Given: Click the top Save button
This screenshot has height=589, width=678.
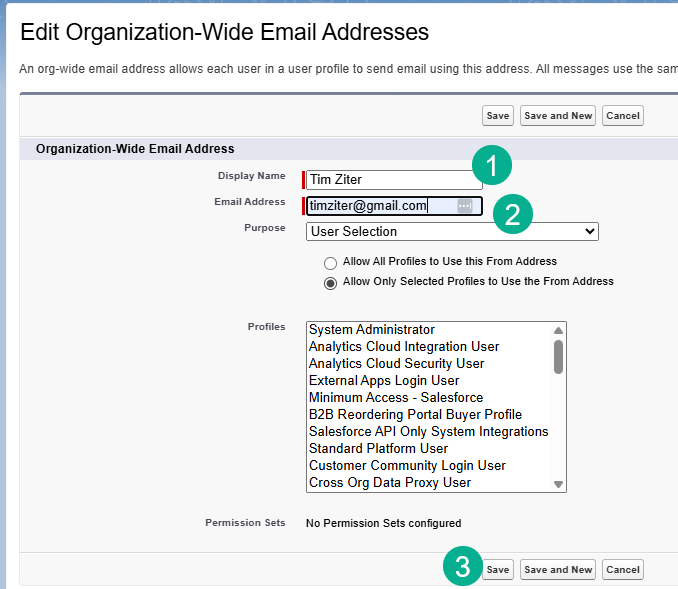Looking at the screenshot, I should [x=497, y=116].
